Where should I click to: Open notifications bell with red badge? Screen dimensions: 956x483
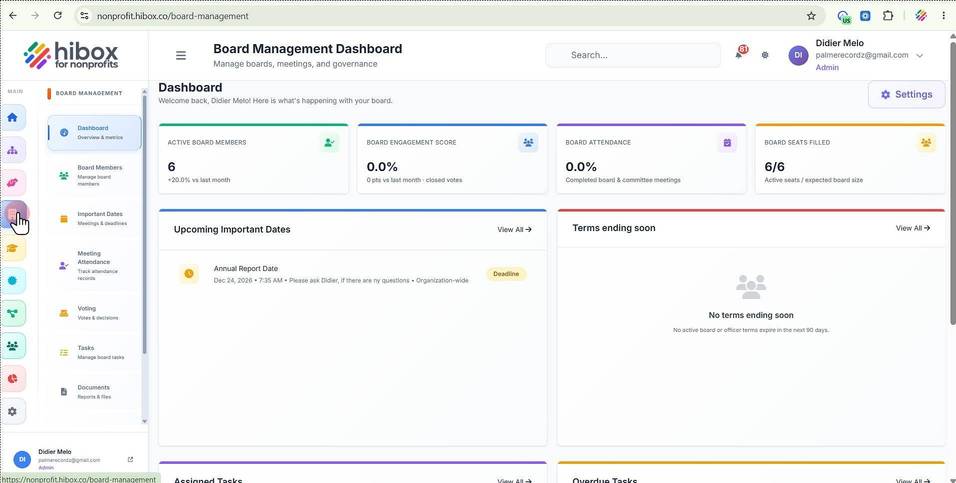click(x=740, y=54)
